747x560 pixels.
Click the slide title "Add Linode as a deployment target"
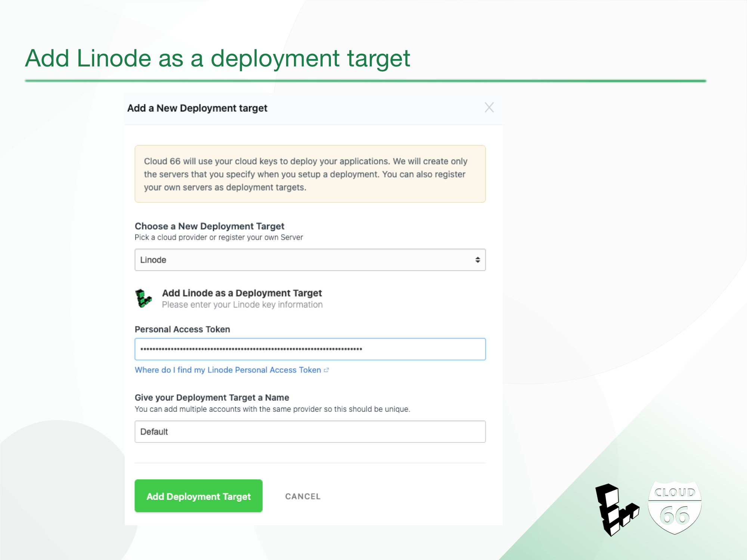(218, 58)
